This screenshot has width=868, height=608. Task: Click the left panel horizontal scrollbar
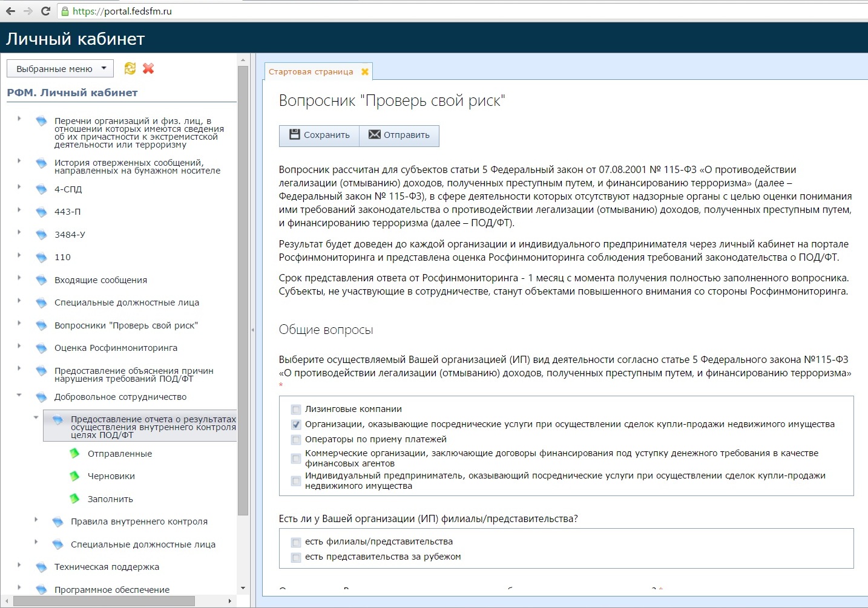(104, 601)
